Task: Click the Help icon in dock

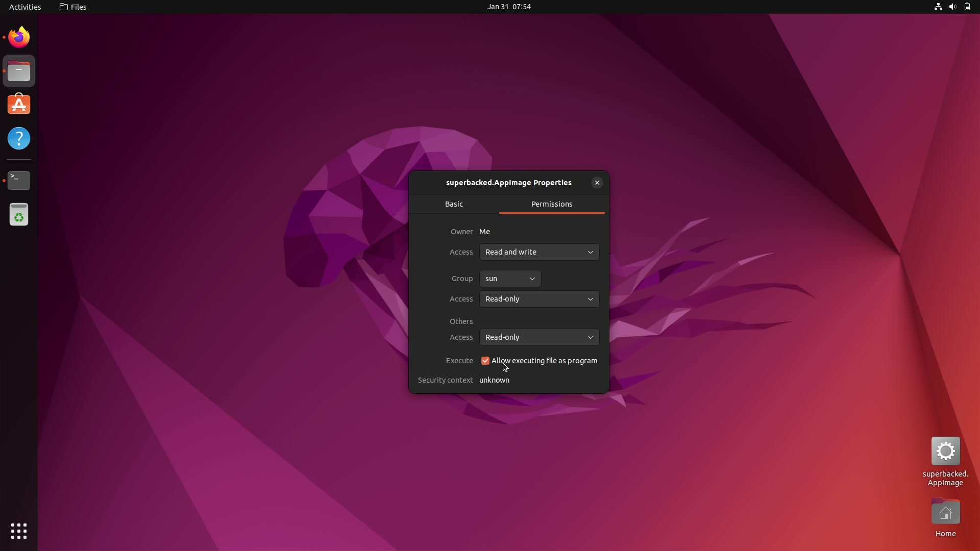Action: tap(18, 139)
